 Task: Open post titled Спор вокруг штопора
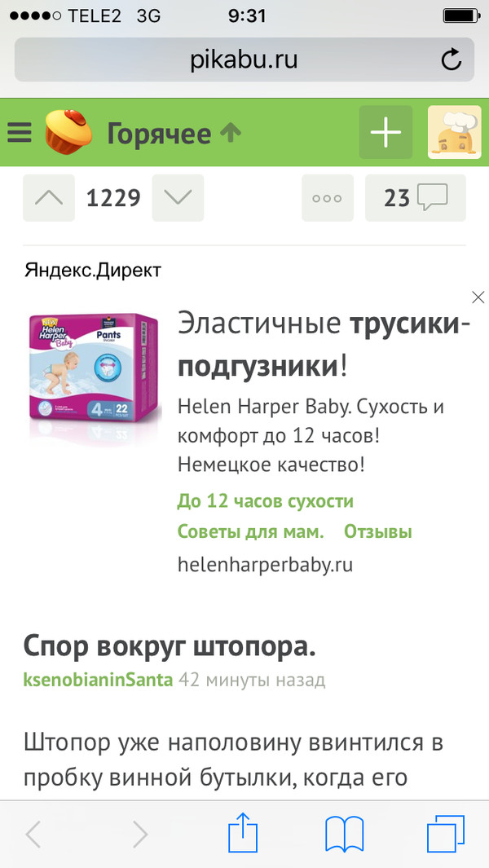click(170, 646)
